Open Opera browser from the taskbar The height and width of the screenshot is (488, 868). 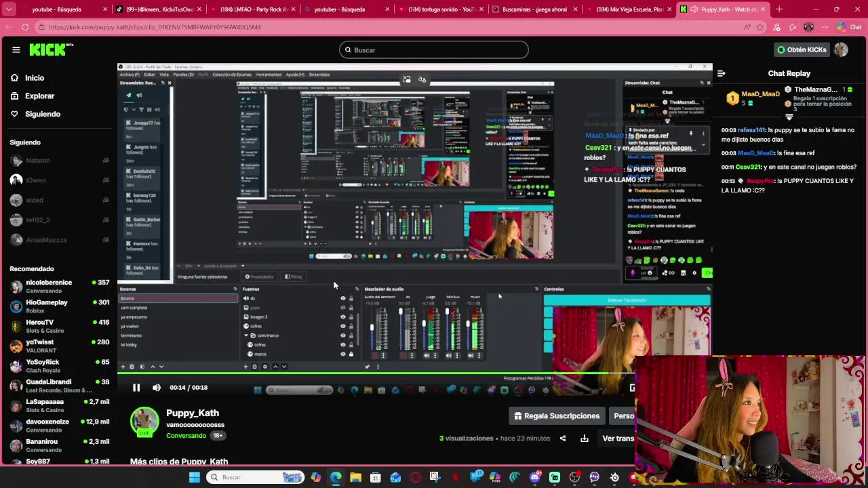(x=415, y=477)
